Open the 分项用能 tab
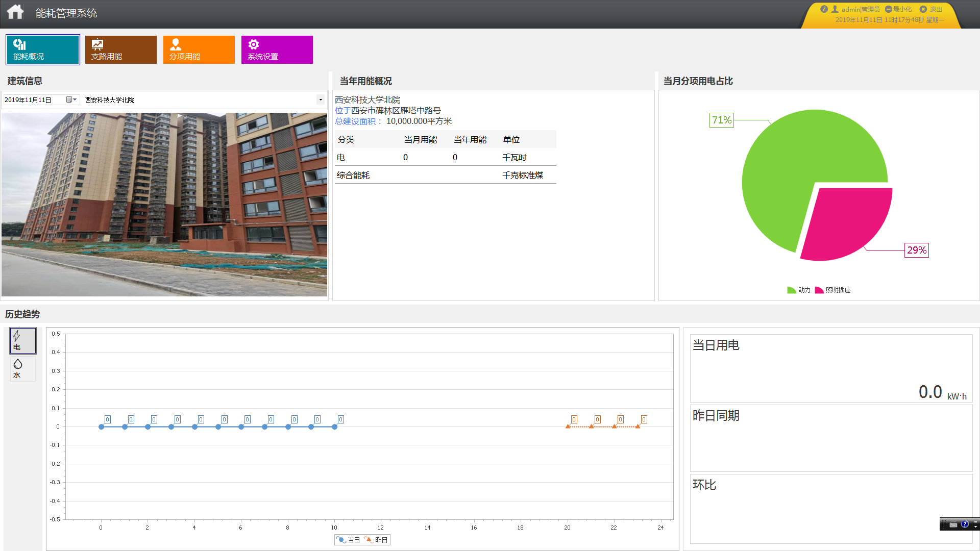 pos(199,49)
